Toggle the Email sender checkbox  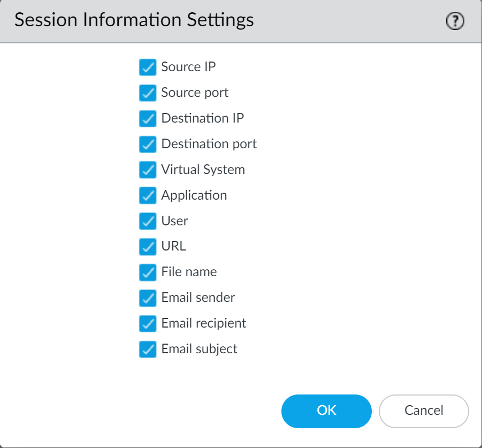click(148, 298)
